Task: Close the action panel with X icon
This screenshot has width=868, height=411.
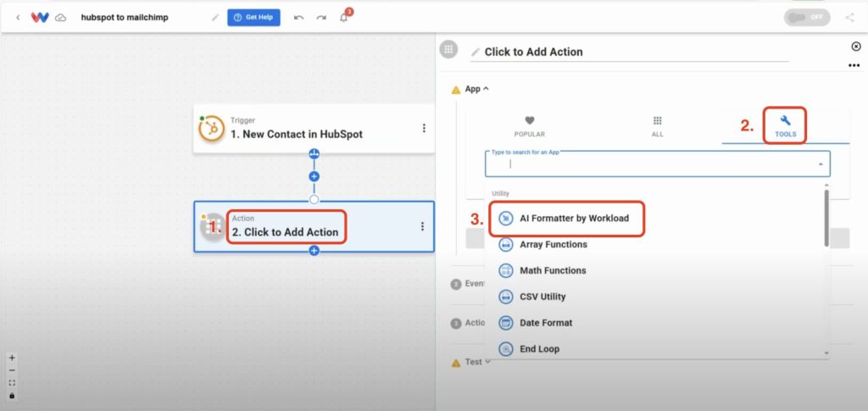Action: (856, 47)
